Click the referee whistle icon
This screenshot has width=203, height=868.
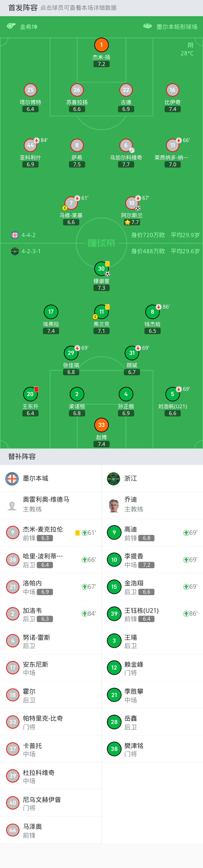click(11, 26)
